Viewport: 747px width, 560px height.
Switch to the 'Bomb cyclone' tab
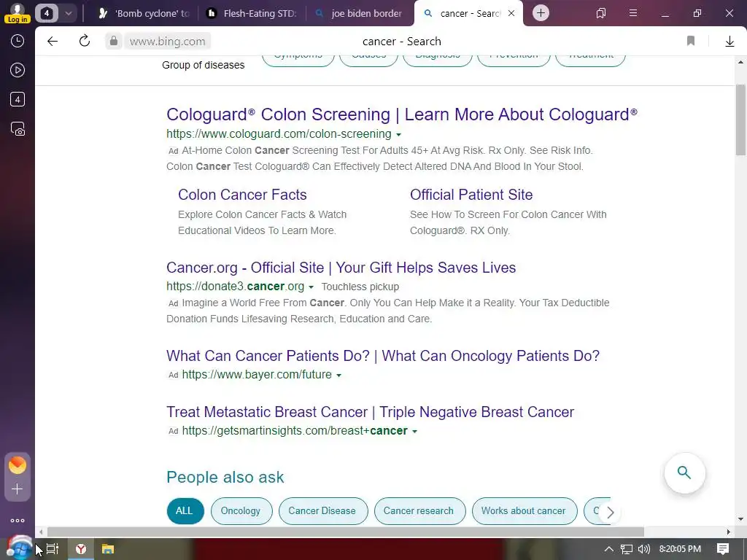[144, 13]
